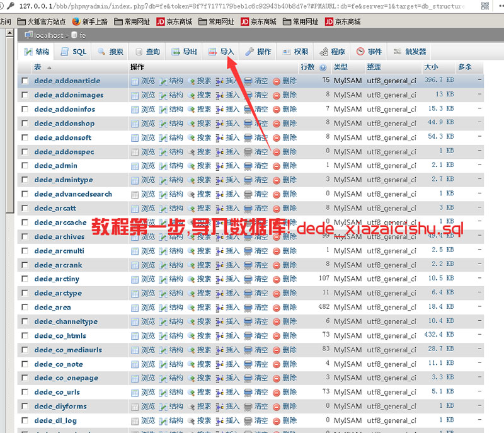
Task: Click the structure icon in dede_addonimages row
Action: (163, 95)
